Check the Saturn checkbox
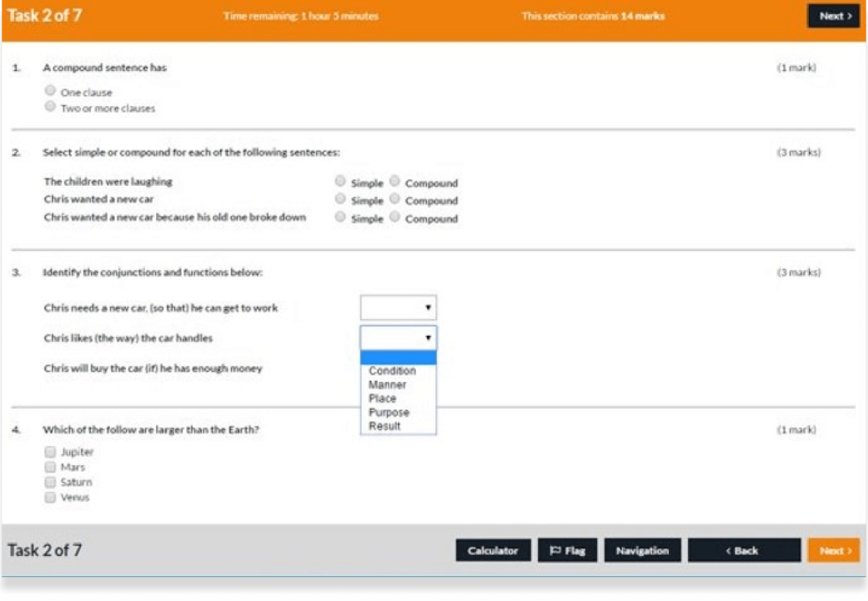868x601 pixels. [50, 483]
